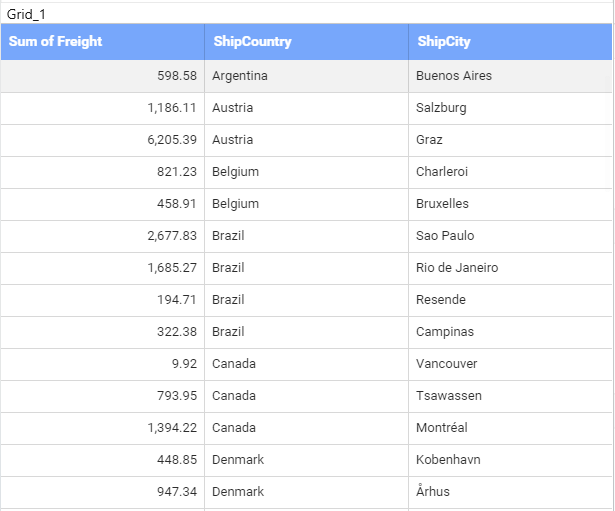Select the Charleroi city cell
This screenshot has height=511, width=615.
(442, 172)
